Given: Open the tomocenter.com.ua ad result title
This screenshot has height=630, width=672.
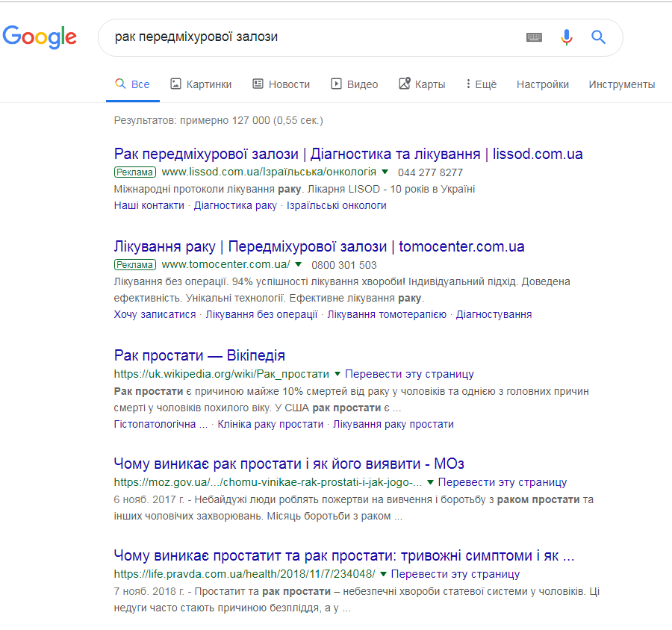Looking at the screenshot, I should 319,246.
